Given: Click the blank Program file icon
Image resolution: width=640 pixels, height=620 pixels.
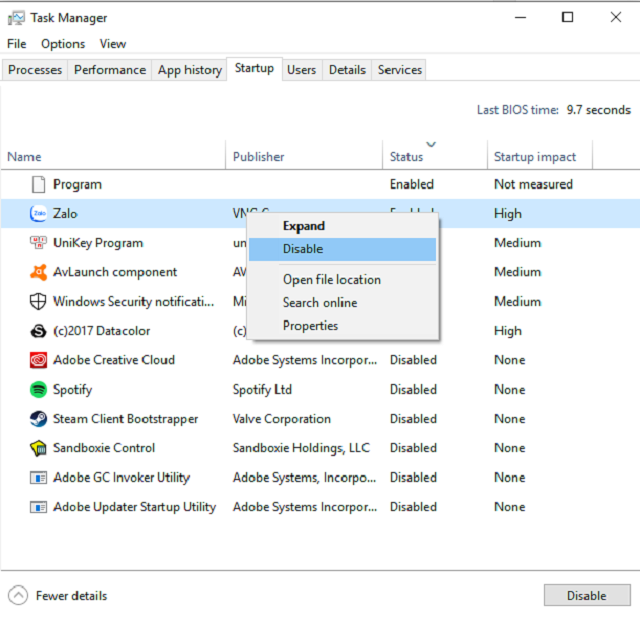Looking at the screenshot, I should click(38, 184).
